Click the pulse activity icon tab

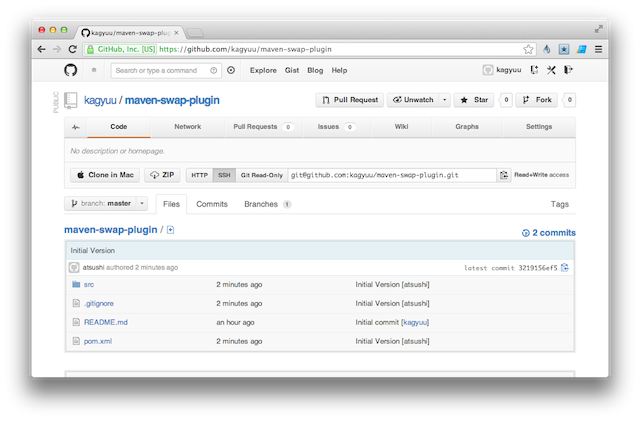(75, 127)
